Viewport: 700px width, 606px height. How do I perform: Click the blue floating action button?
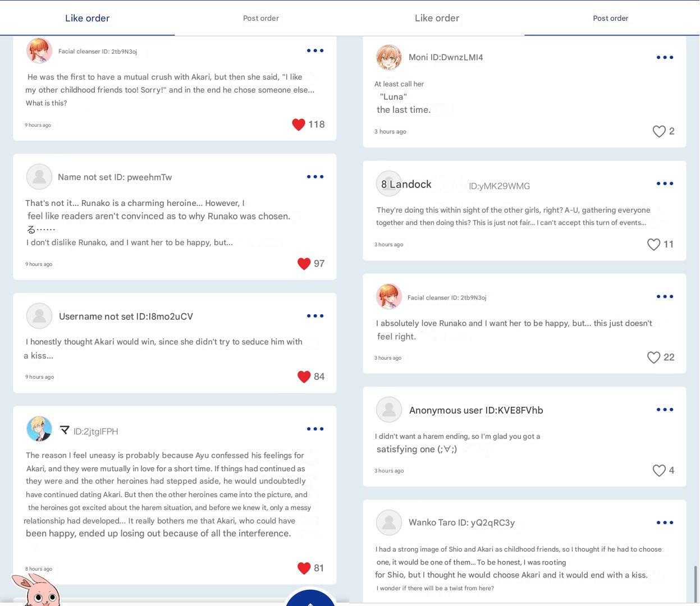point(310,598)
